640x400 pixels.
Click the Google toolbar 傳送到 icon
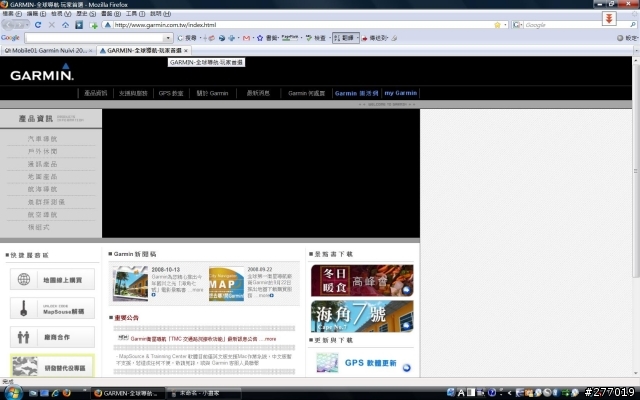coord(364,38)
